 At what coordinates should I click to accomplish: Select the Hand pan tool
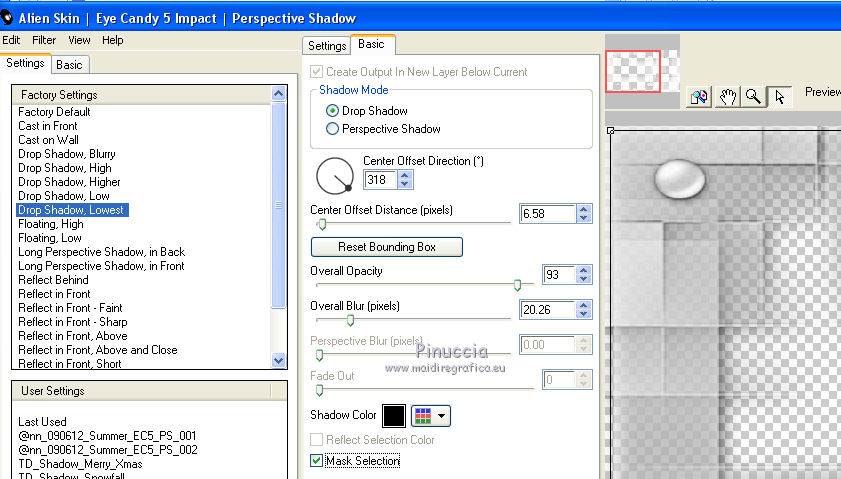(727, 97)
